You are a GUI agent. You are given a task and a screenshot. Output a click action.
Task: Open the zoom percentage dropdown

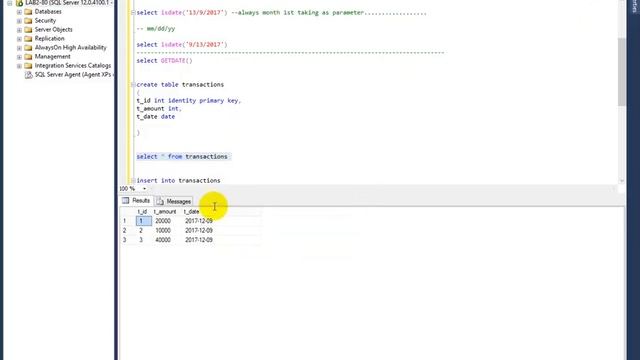point(144,189)
